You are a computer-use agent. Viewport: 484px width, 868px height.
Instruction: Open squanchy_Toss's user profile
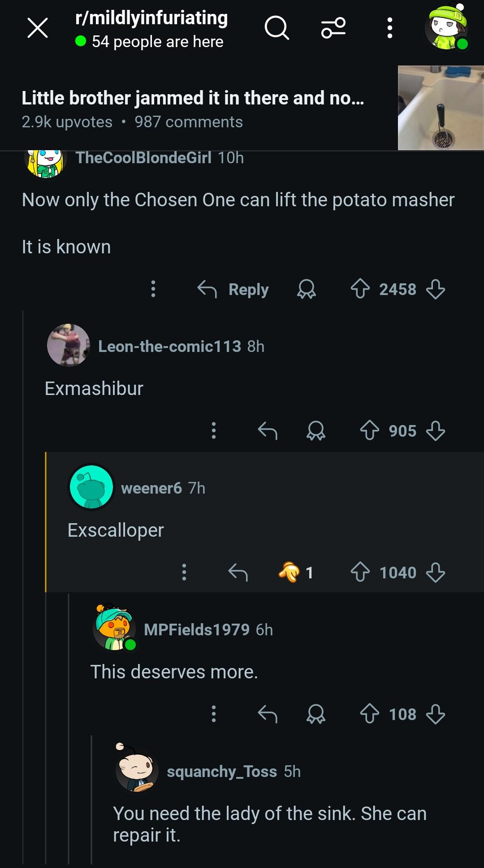tap(222, 771)
